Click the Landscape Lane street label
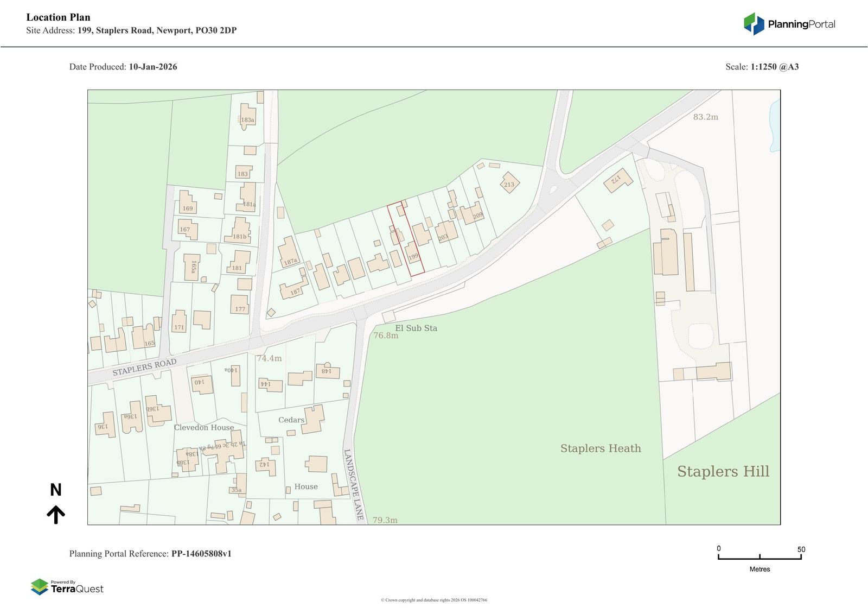The height and width of the screenshot is (614, 868). pyautogui.click(x=353, y=485)
